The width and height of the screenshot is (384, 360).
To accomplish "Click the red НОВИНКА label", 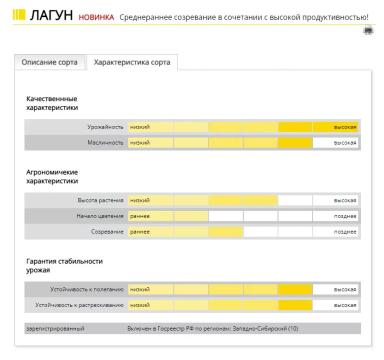I will tap(96, 17).
